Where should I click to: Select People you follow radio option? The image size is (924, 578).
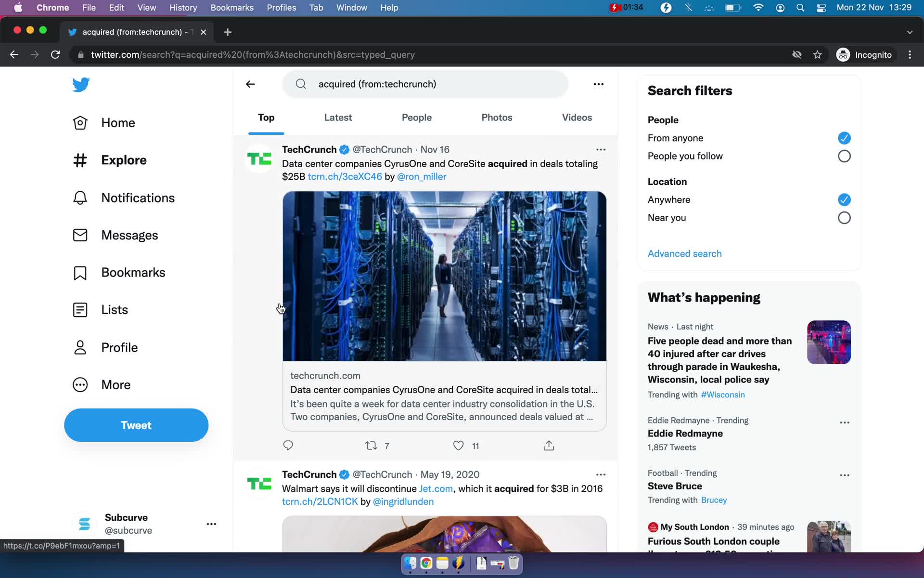[x=844, y=156]
